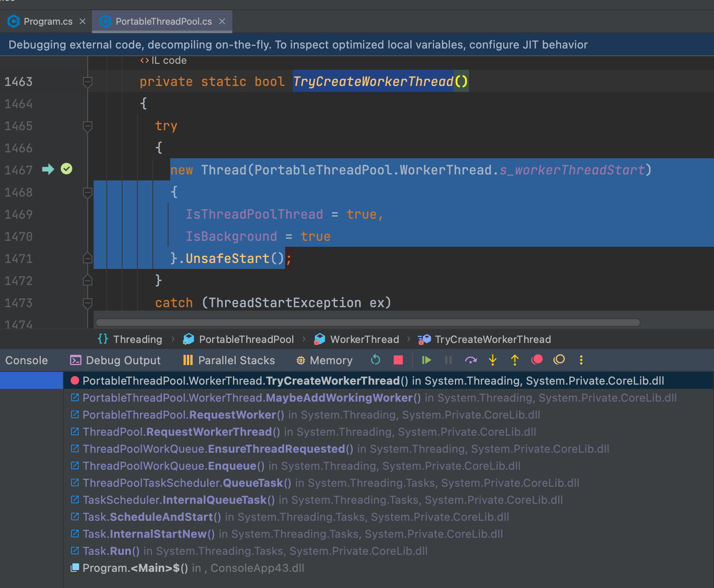714x588 pixels.
Task: Collapse the TryCreateWorkerThread method at line 1463
Action: (88, 82)
